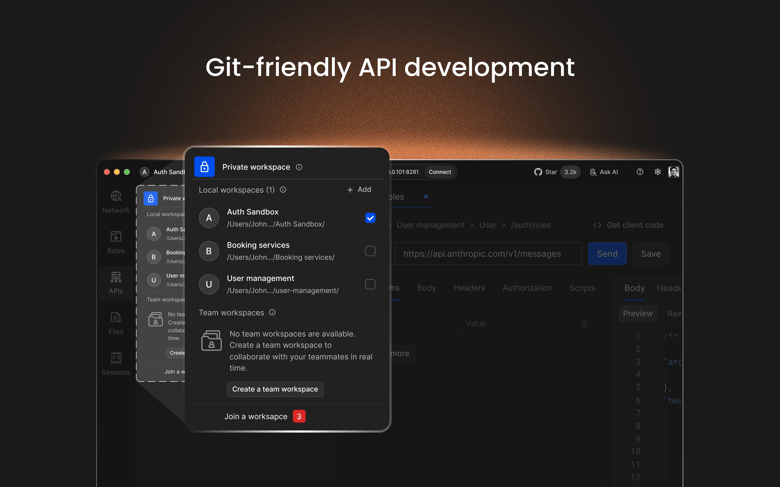Show info for Local workspaces
This screenshot has width=780, height=487.
[283, 190]
